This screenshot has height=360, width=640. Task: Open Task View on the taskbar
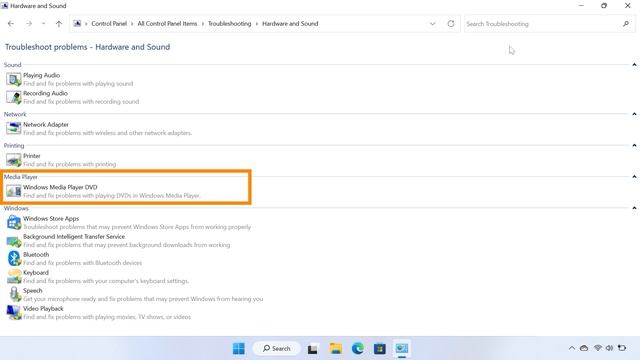[x=313, y=349]
